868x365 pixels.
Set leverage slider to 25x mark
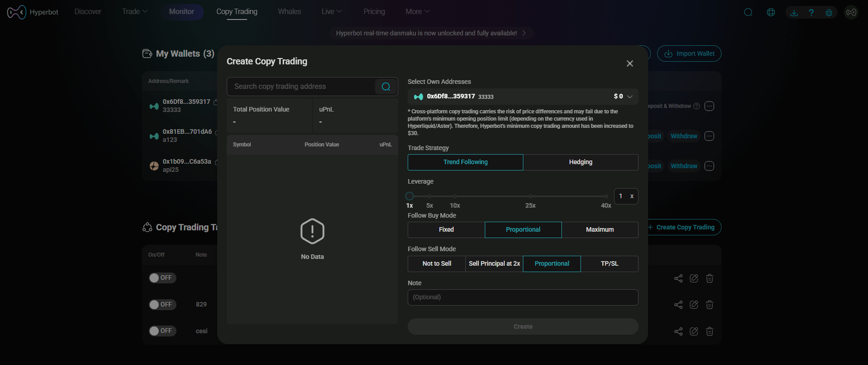(x=530, y=196)
